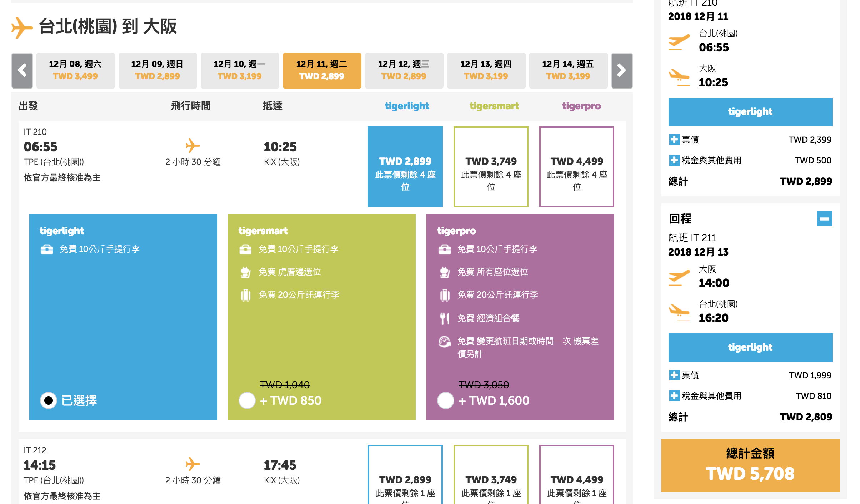Select the 12月 09 週日 date tab
This screenshot has height=504, width=860.
[157, 70]
